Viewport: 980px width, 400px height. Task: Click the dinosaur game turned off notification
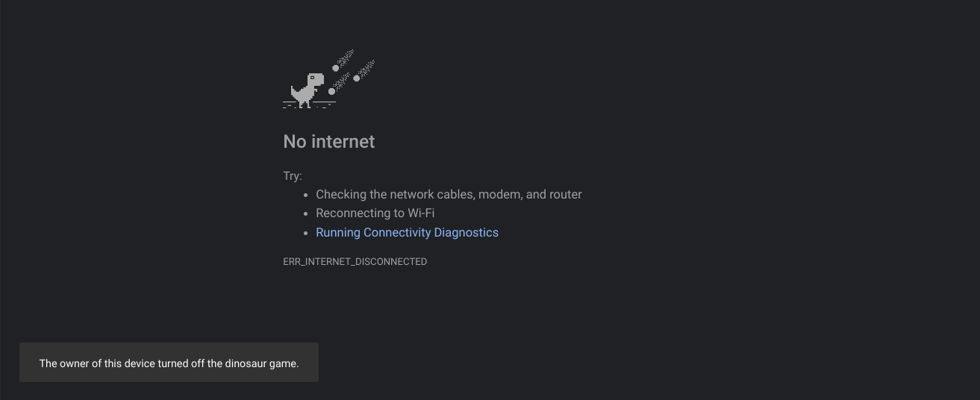(169, 363)
